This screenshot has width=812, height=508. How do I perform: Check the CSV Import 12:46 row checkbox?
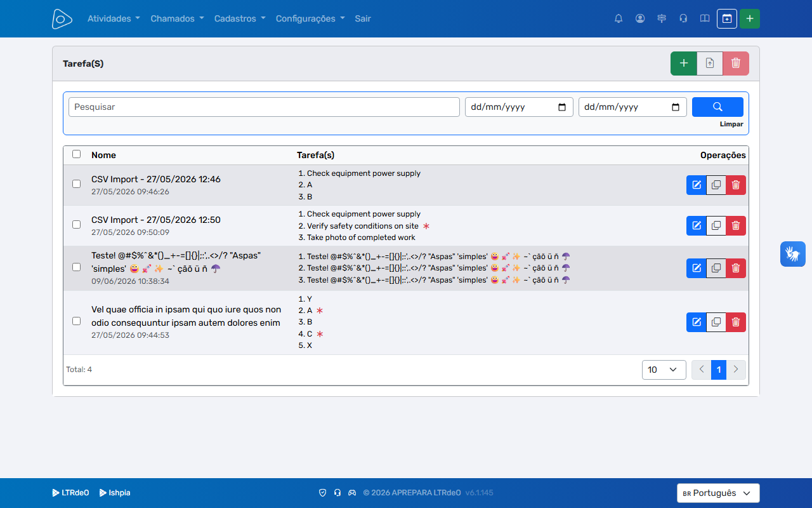point(77,184)
